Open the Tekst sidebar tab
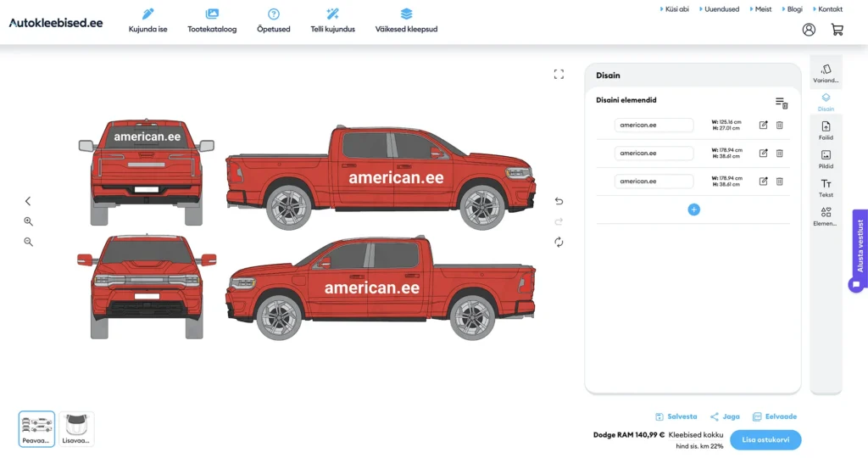The image size is (868, 458). pyautogui.click(x=826, y=188)
